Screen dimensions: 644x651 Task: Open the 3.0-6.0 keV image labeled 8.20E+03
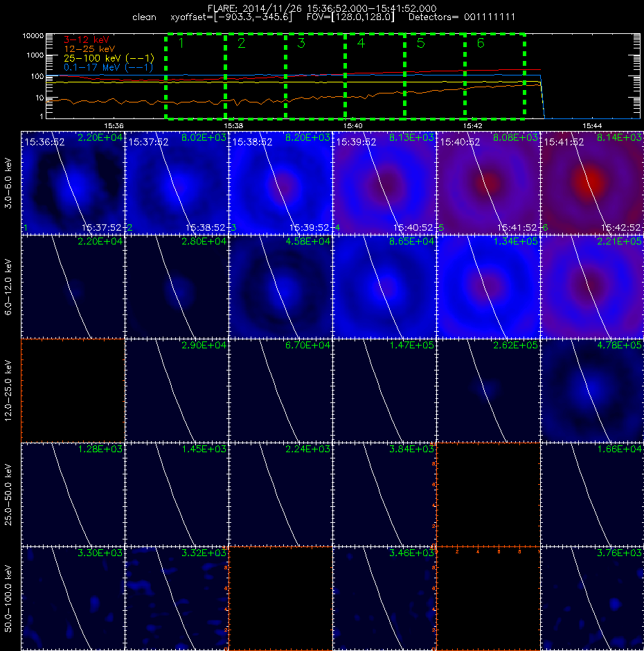tap(280, 183)
